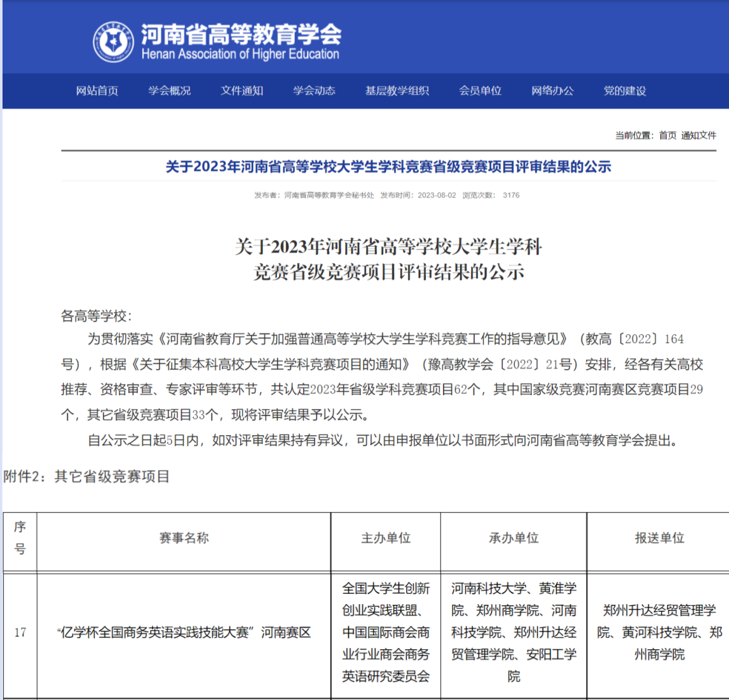Open the 学会动态 section

[314, 91]
